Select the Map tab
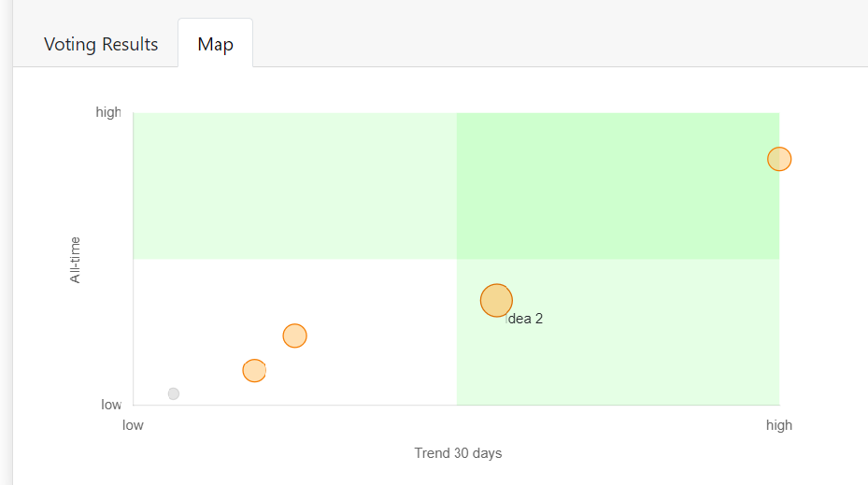This screenshot has width=868, height=485. coord(215,44)
